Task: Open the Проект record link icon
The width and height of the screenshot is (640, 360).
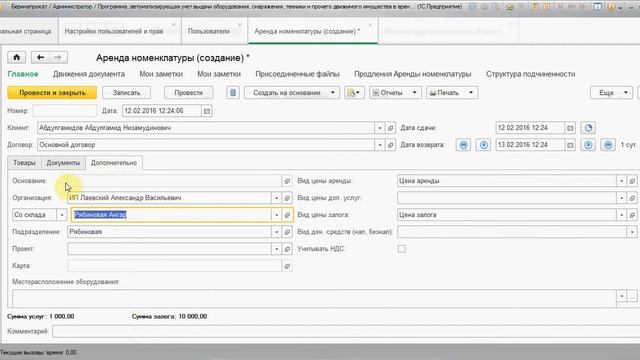Action: coord(287,249)
